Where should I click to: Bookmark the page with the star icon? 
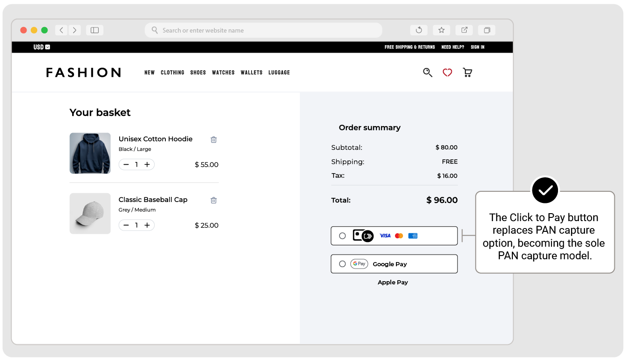[442, 30]
